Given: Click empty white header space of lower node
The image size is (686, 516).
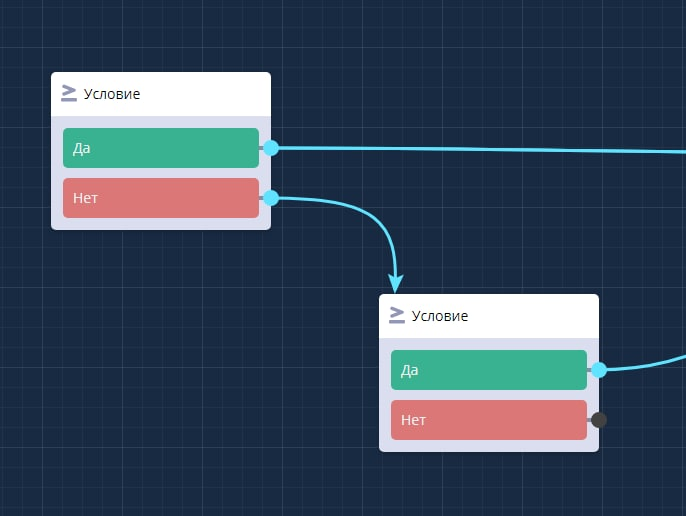Looking at the screenshot, I should click(x=540, y=316).
